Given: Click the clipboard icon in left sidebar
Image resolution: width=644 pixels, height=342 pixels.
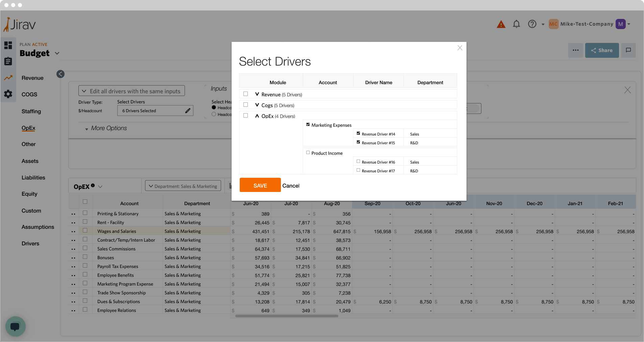Looking at the screenshot, I should (8, 61).
